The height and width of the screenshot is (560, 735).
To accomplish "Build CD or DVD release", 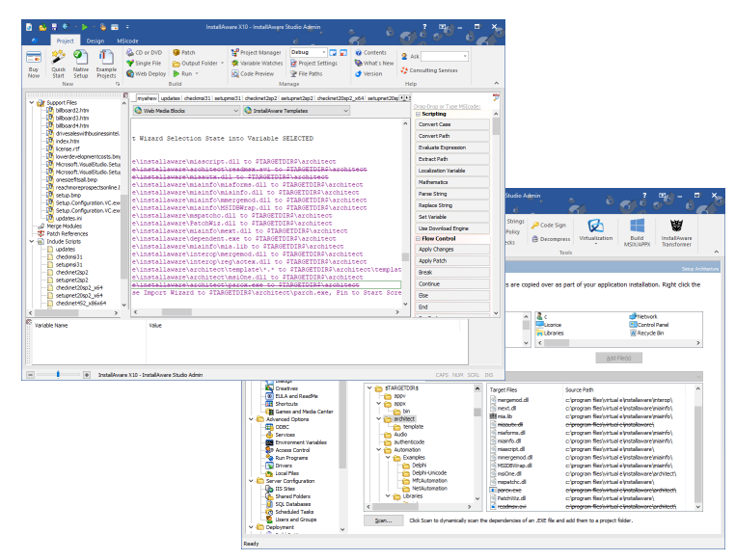I will (x=145, y=52).
